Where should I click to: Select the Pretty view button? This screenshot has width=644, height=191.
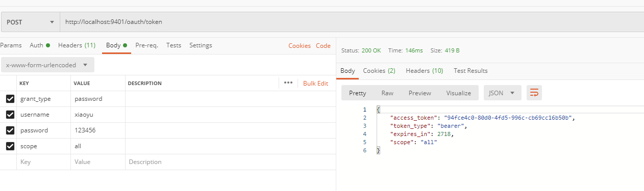tap(357, 93)
